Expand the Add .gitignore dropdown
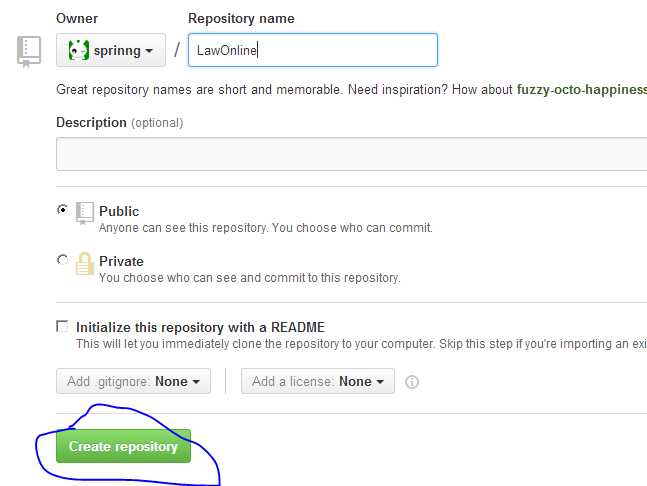647x486 pixels. (133, 381)
